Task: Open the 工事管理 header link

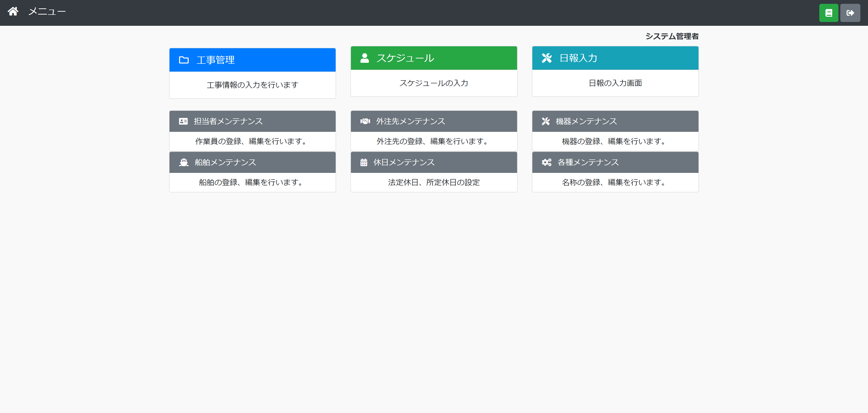Action: [x=252, y=60]
